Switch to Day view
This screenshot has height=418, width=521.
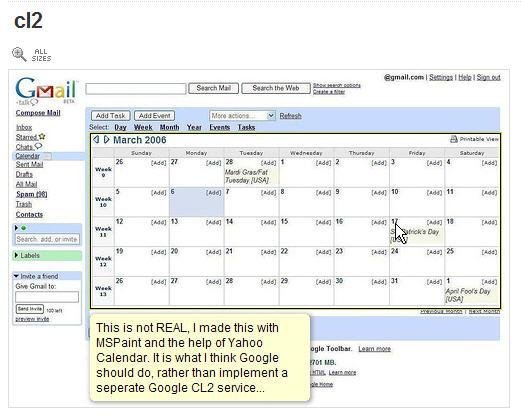point(120,127)
